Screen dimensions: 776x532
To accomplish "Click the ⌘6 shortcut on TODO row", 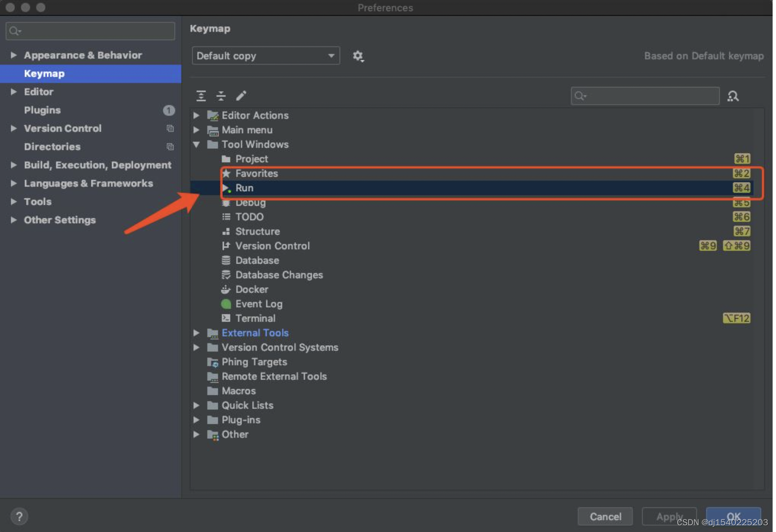I will (742, 217).
